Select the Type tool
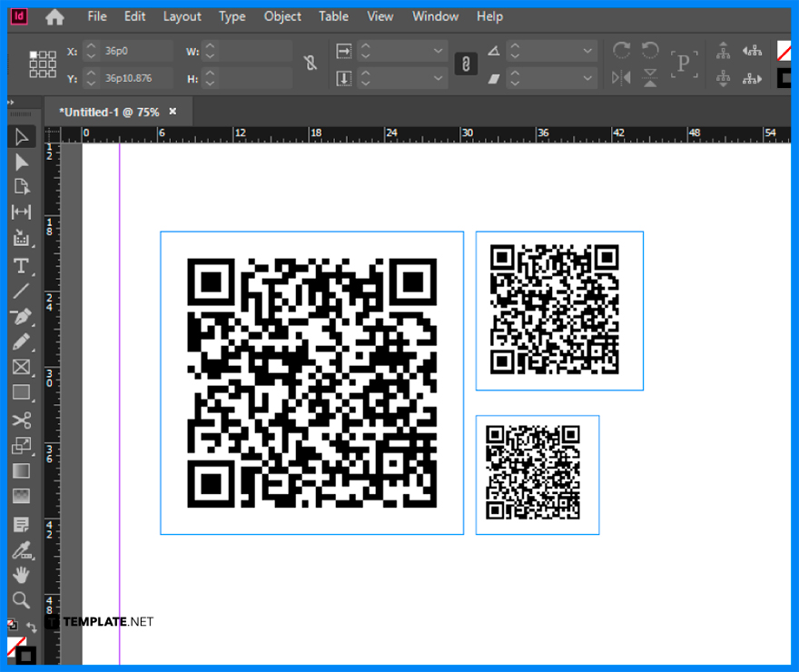 (22, 264)
